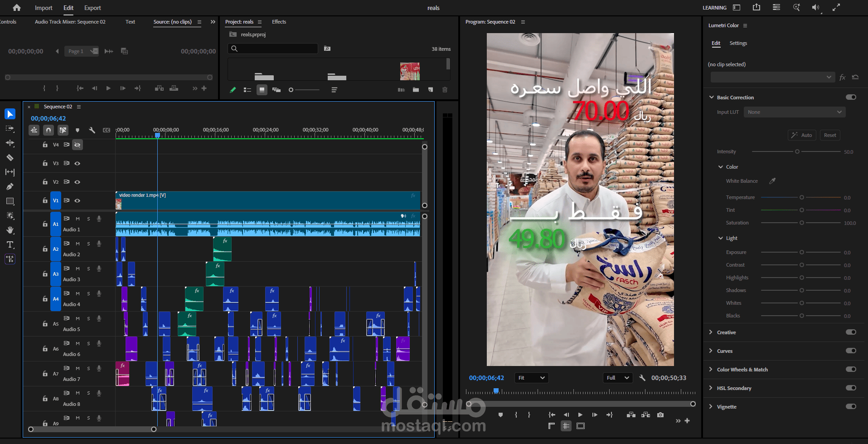Viewport: 868px width, 444px height.
Task: Click the Reset button
Action: point(830,135)
